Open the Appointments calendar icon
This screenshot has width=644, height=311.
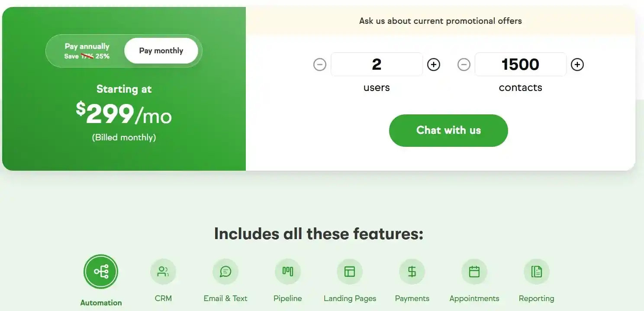pos(474,272)
